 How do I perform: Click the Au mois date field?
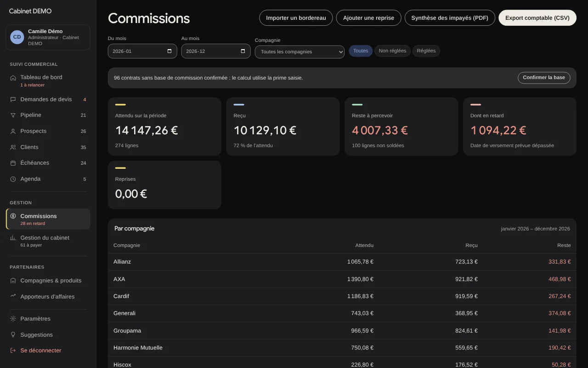point(216,51)
